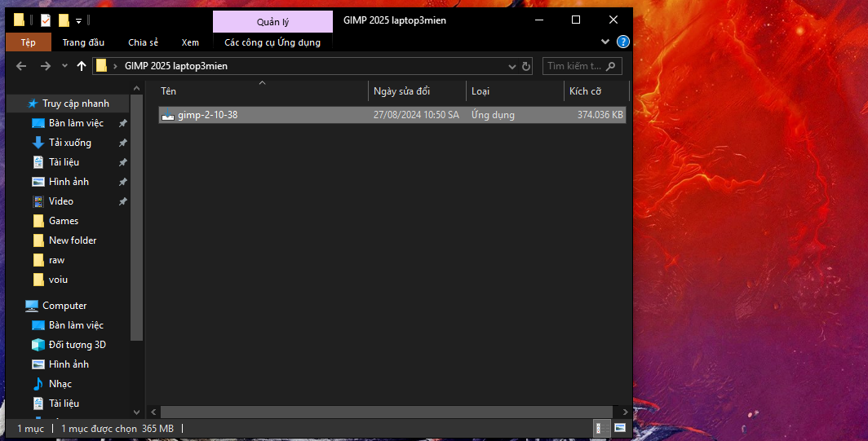Customize quick access toolbar dropdown arrow
The height and width of the screenshot is (441, 868).
click(x=78, y=20)
